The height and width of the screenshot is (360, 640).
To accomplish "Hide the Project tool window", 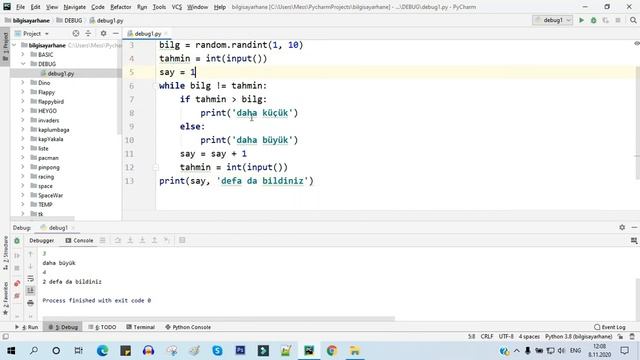I will (x=116, y=33).
